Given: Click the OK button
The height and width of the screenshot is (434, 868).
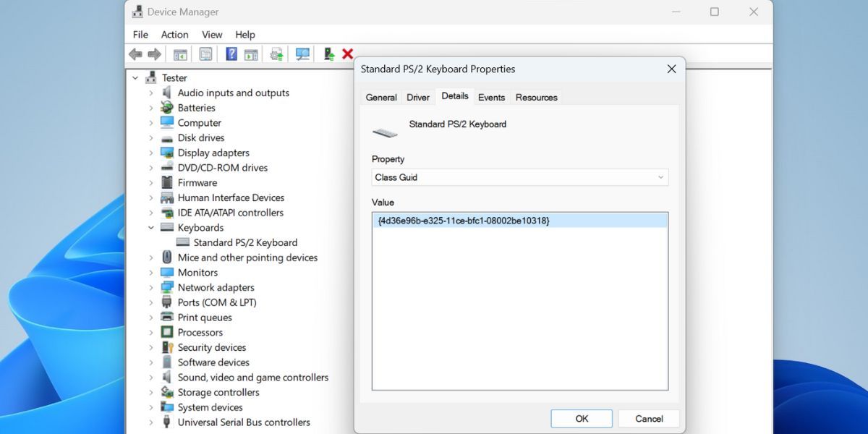Looking at the screenshot, I should (x=582, y=418).
